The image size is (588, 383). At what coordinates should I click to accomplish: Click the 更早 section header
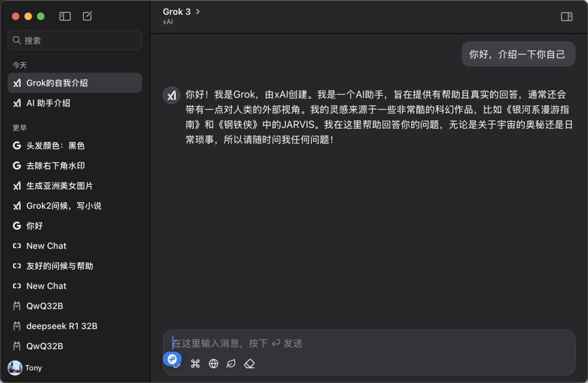20,128
